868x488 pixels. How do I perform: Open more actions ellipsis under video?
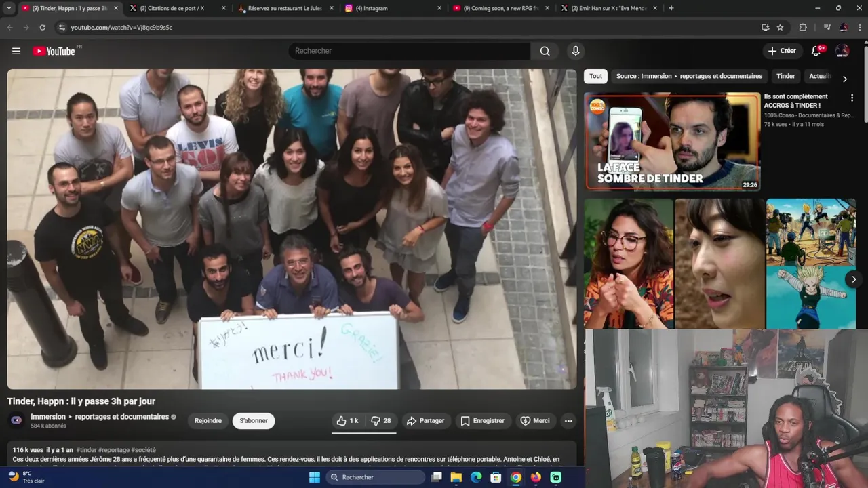click(x=568, y=421)
